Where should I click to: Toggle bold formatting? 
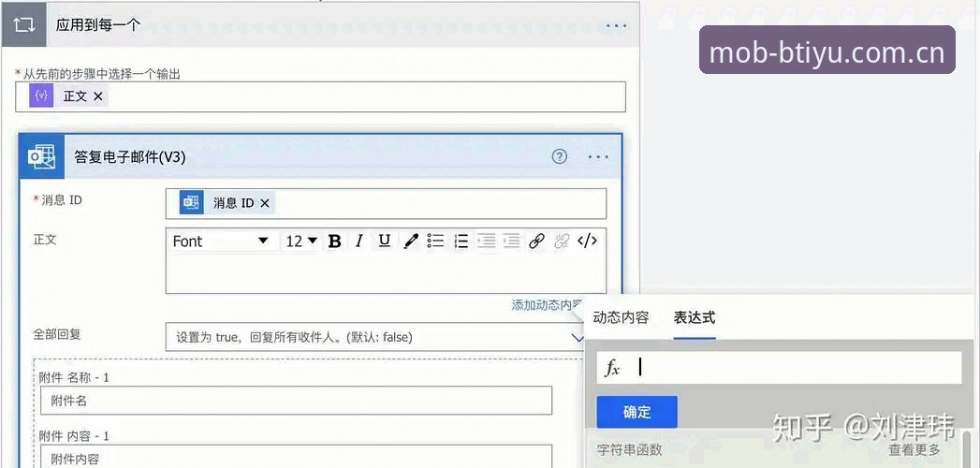(x=334, y=241)
